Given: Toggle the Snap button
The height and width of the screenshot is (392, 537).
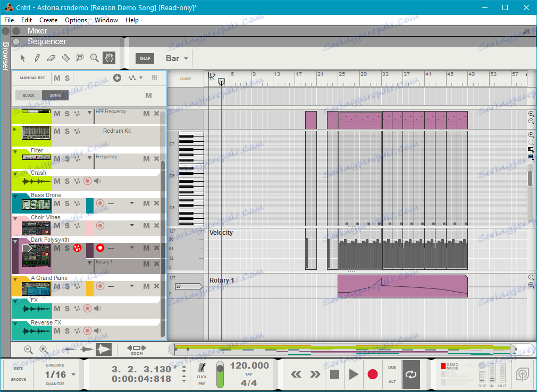Looking at the screenshot, I should click(145, 58).
